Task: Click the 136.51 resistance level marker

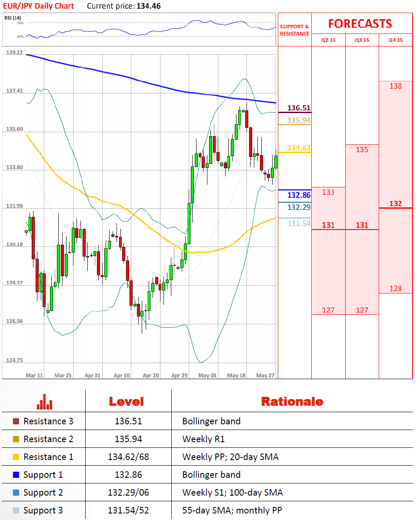Action: [x=299, y=108]
